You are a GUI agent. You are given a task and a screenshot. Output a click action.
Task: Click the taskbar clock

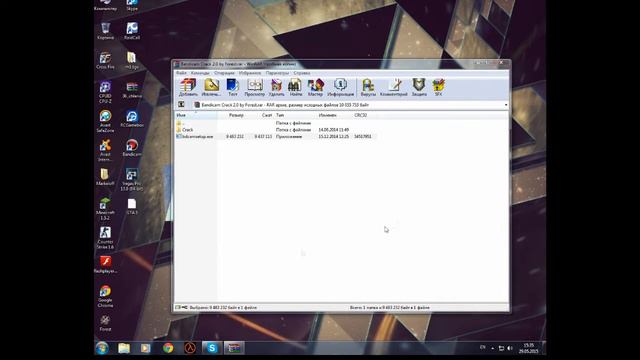click(529, 348)
